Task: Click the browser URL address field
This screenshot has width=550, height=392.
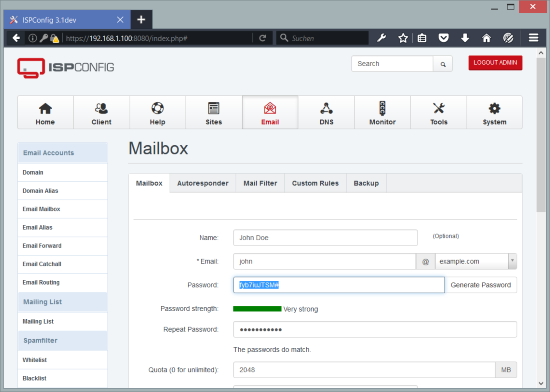Action: [158, 38]
